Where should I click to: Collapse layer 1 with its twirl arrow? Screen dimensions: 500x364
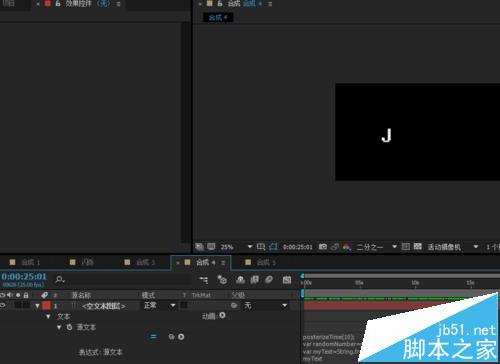37,305
